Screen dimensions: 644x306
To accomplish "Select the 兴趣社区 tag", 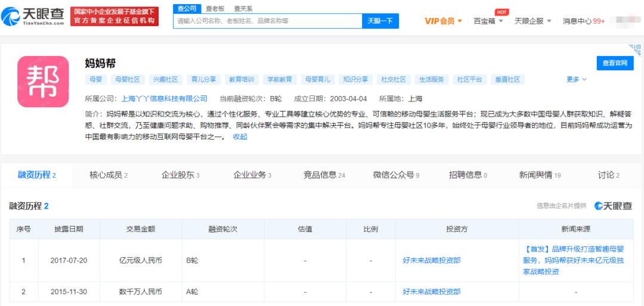I will coord(166,79).
